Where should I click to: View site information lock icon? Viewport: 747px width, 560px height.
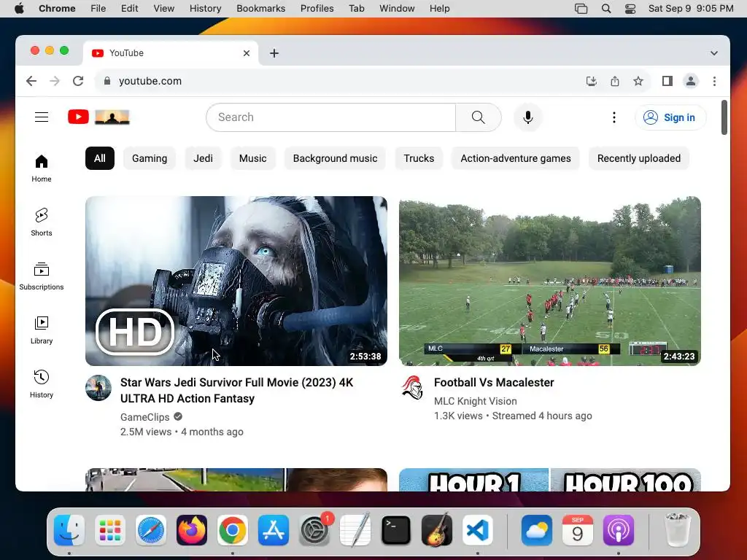click(x=107, y=81)
